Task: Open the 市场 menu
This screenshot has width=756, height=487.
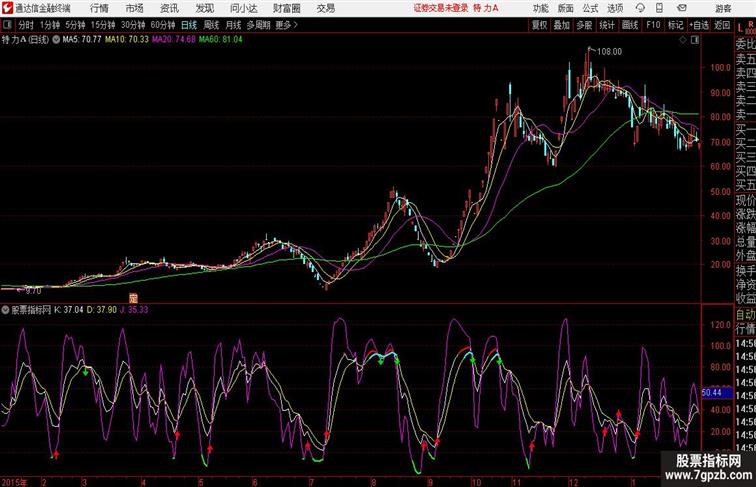Action: [135, 8]
